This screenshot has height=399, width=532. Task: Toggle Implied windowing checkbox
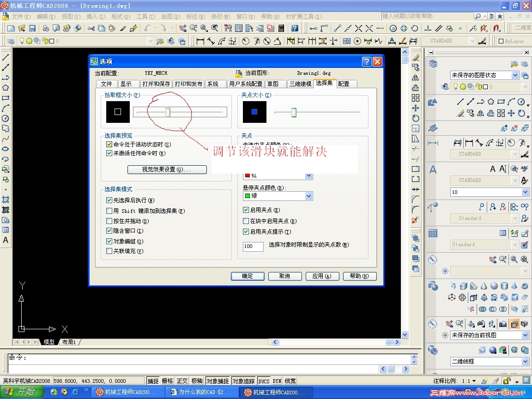109,231
